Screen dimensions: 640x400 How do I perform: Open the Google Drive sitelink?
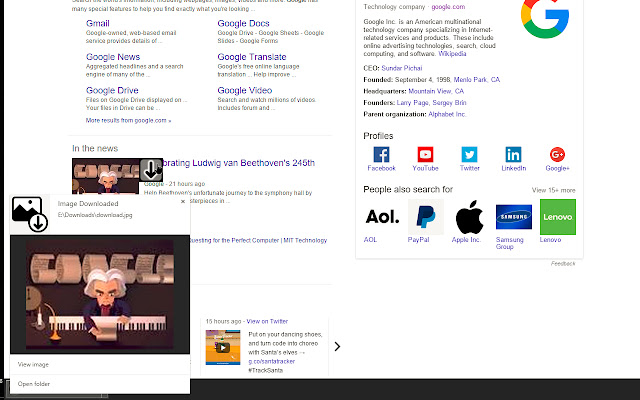[112, 90]
